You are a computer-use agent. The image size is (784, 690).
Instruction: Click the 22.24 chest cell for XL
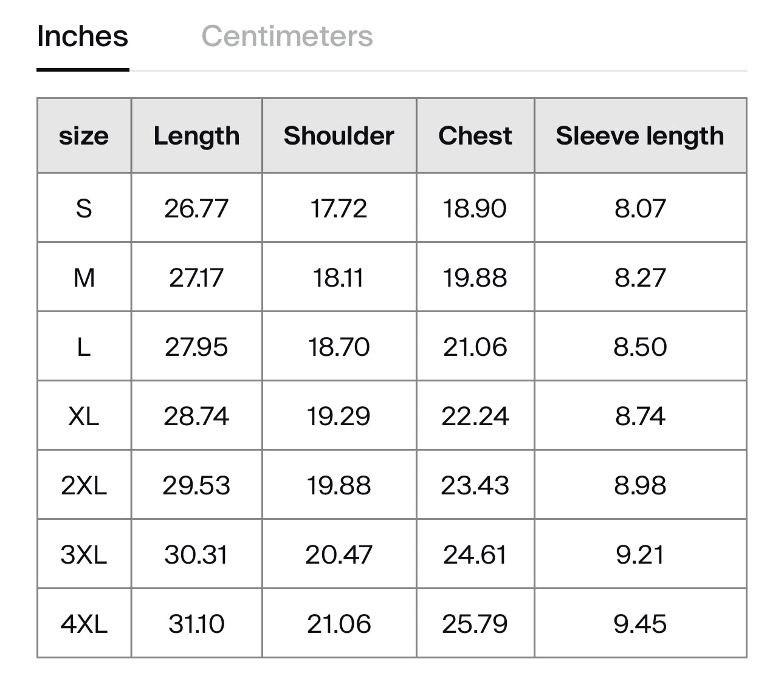pos(475,416)
